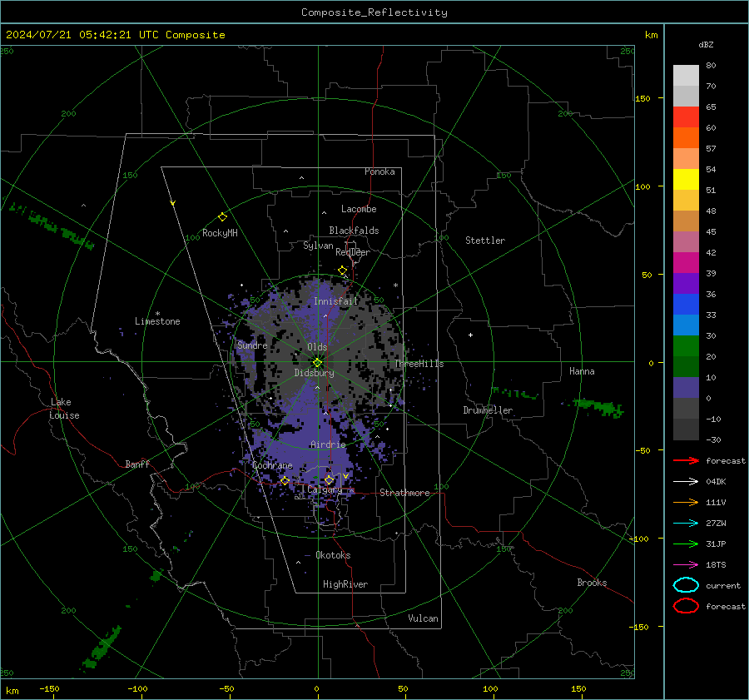Click the Brooks town label
This screenshot has width=749, height=700.
click(592, 583)
